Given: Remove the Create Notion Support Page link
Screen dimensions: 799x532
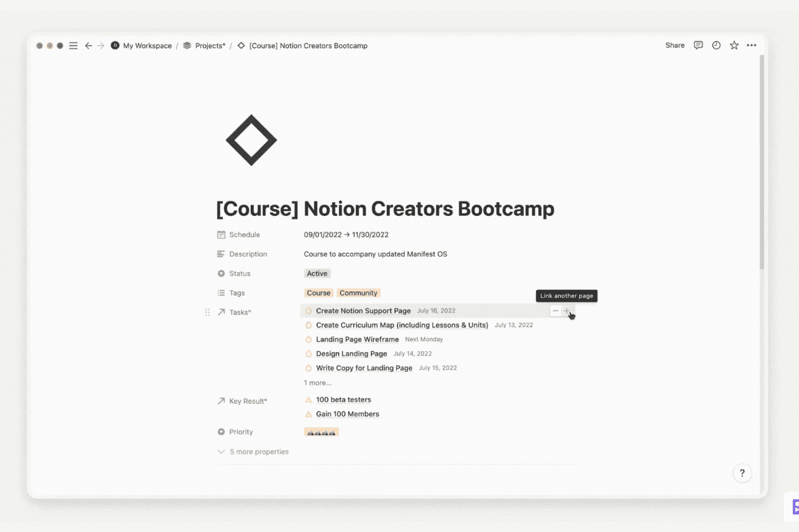Looking at the screenshot, I should pos(555,311).
